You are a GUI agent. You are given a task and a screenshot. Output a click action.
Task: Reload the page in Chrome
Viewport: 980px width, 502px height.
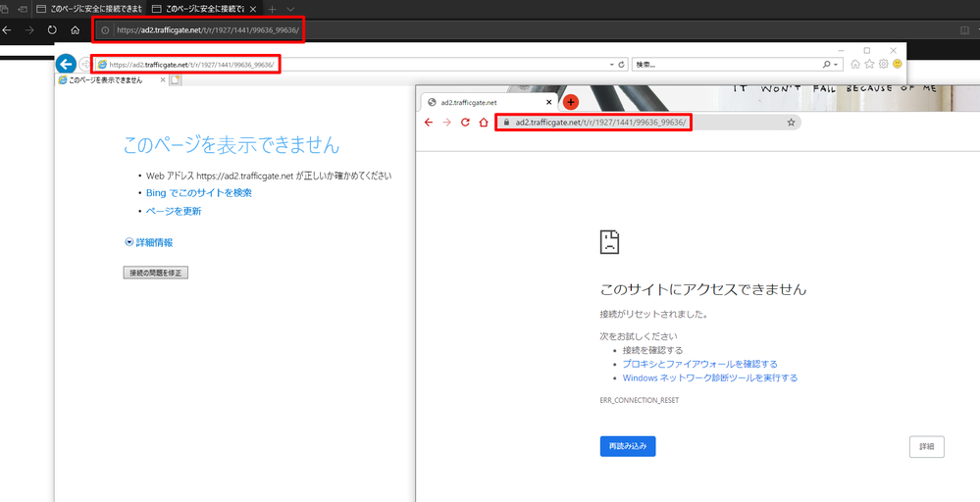click(465, 123)
